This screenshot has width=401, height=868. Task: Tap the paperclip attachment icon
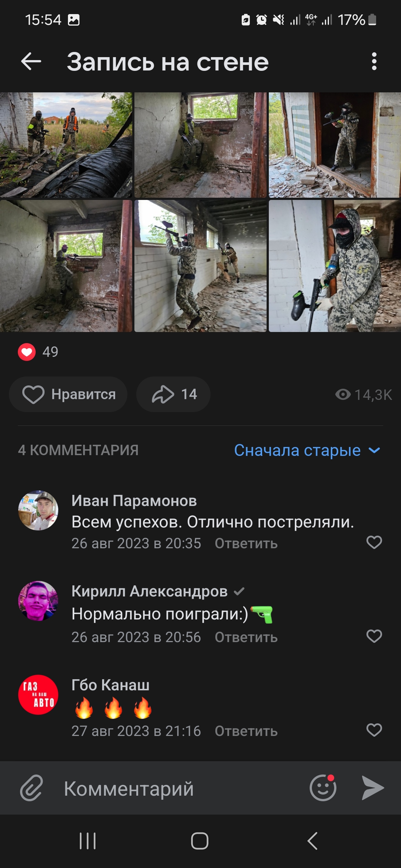click(32, 788)
